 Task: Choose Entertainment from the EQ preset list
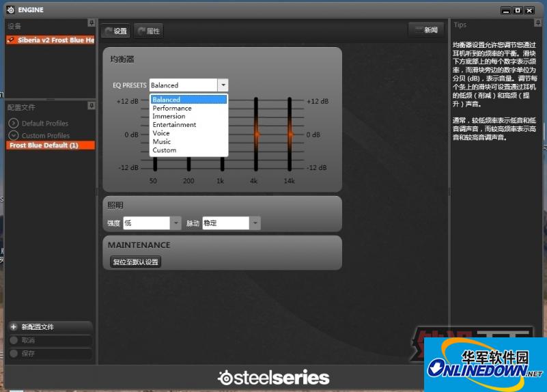(189, 125)
